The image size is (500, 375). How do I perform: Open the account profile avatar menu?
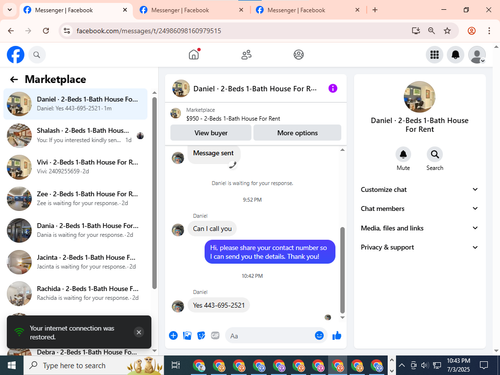point(477,55)
